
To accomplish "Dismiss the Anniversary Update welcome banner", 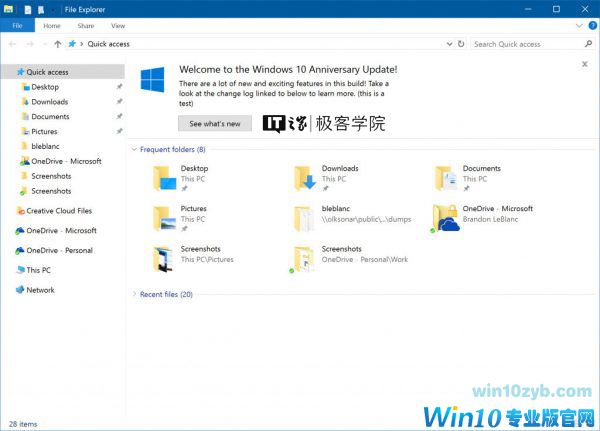I will pyautogui.click(x=585, y=64).
